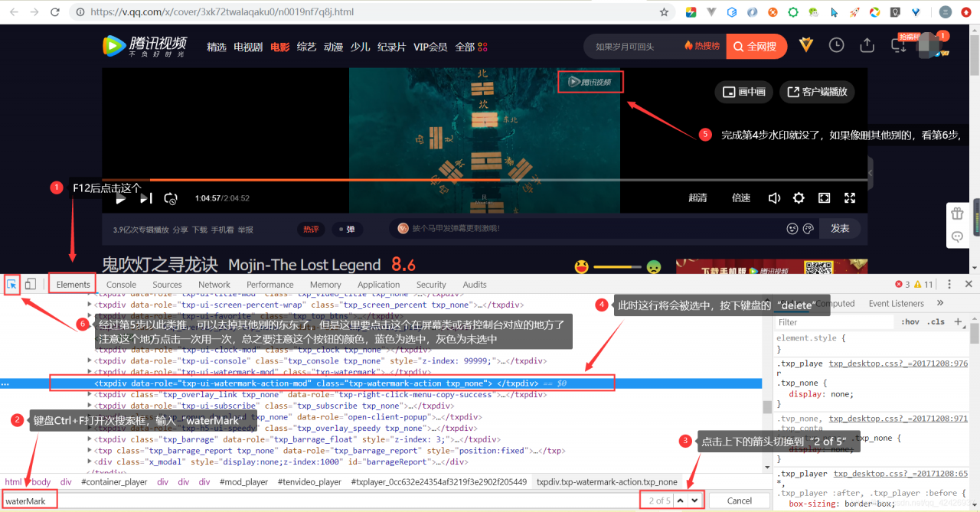Click the Tencent Video logo
The image size is (980, 512).
[x=145, y=46]
